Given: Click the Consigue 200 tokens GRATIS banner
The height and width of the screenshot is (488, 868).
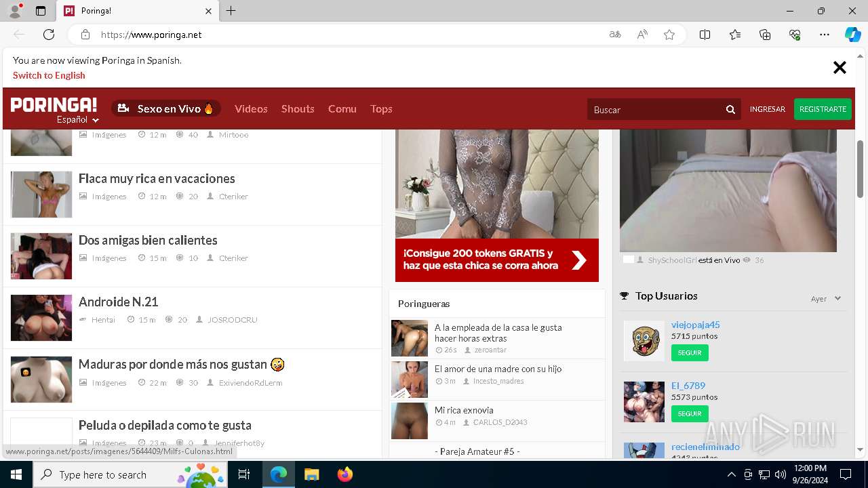Looking at the screenshot, I should [x=497, y=260].
